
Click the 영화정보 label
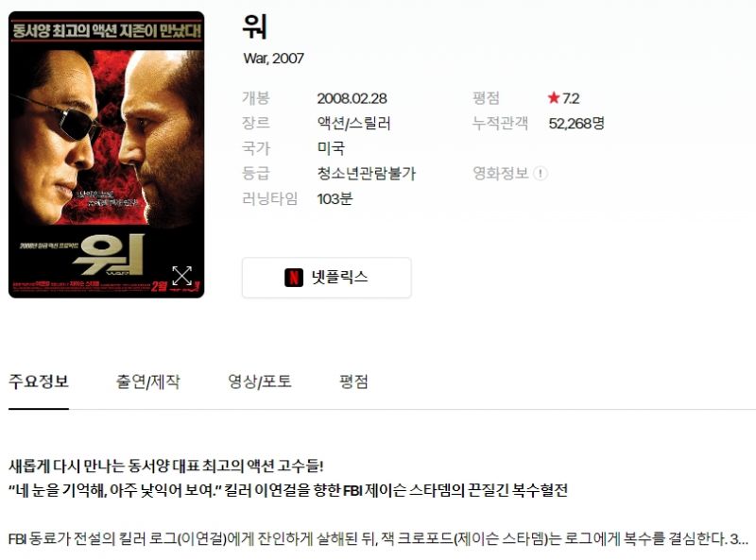coord(501,174)
